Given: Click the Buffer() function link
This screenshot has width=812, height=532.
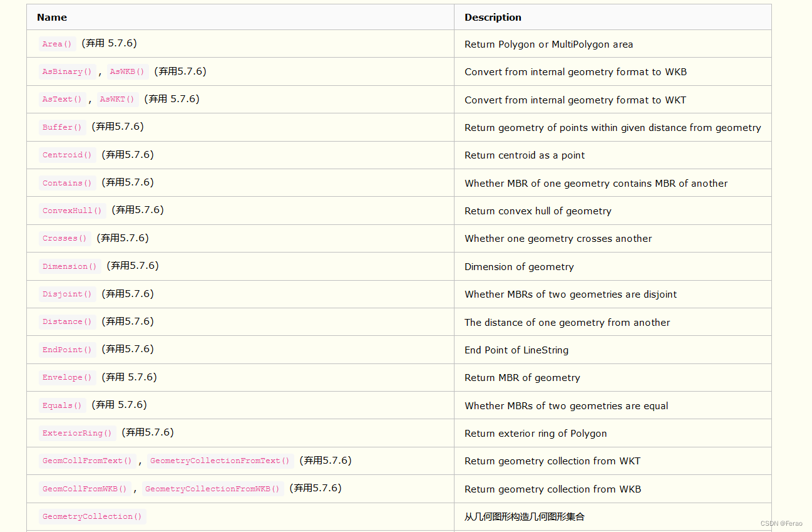Looking at the screenshot, I should point(62,127).
